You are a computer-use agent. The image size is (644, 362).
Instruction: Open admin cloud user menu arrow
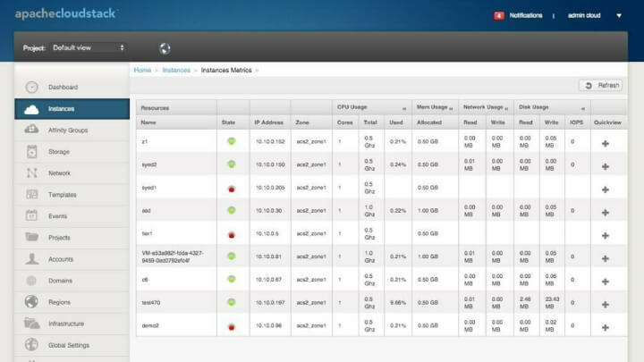[x=619, y=15]
